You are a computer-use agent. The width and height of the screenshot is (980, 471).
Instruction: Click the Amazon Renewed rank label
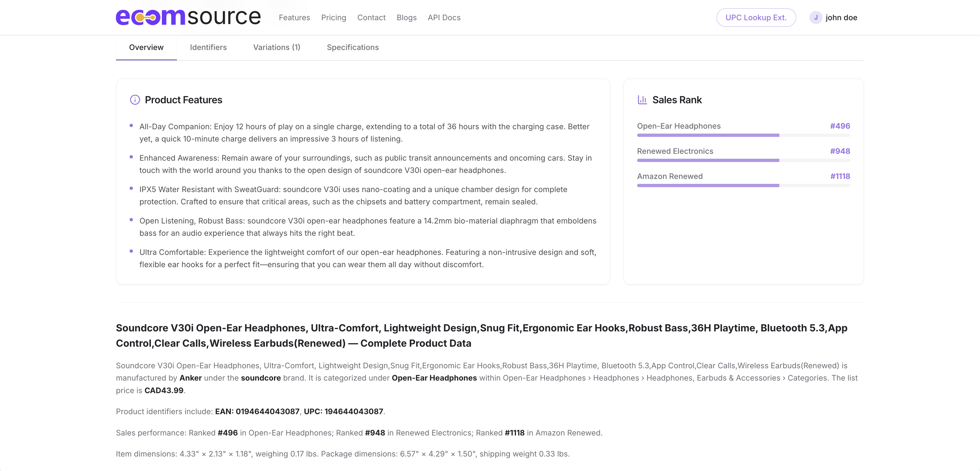pos(670,176)
